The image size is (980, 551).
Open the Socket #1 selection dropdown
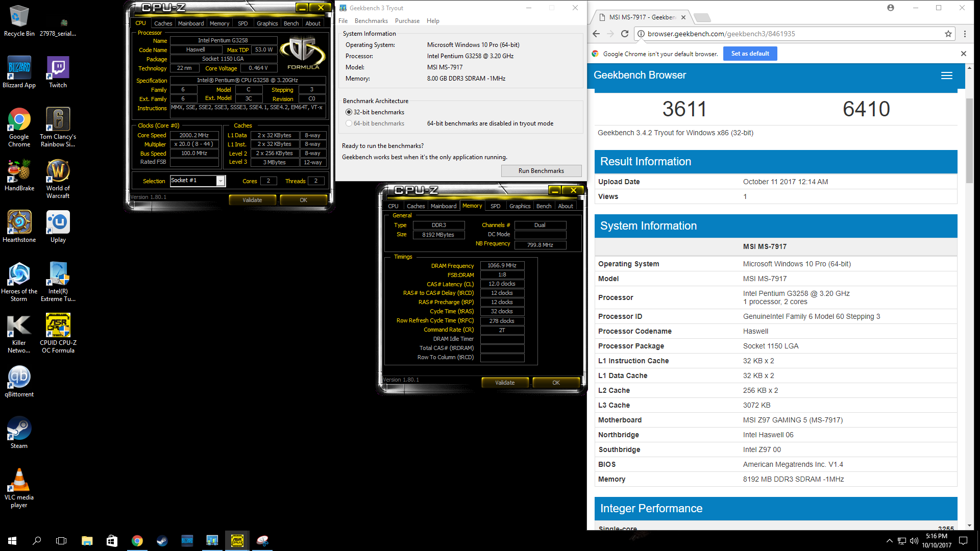(198, 181)
